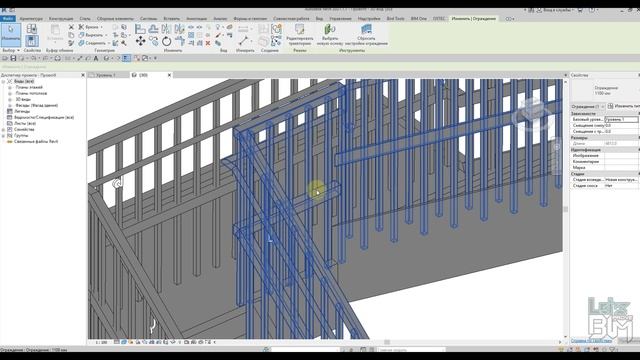Select the Trim/Extend to Corner tool
Screen dimensions: 640x360
[180, 41]
